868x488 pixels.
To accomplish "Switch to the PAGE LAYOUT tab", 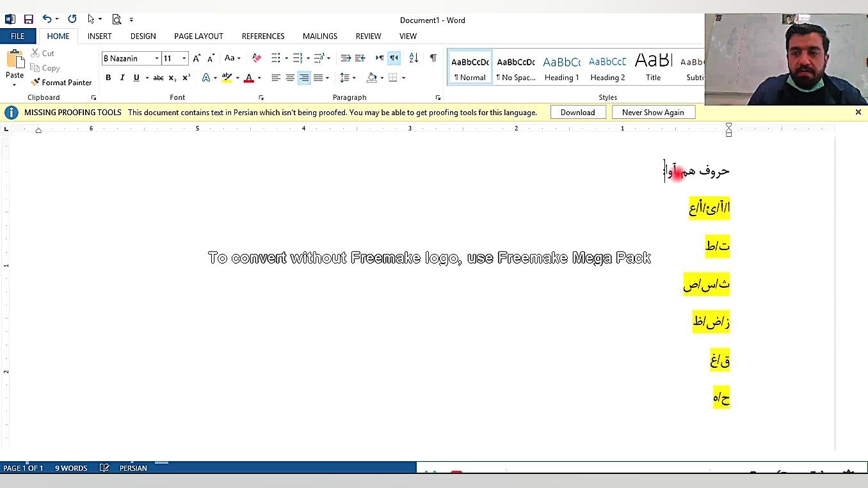I will 198,36.
